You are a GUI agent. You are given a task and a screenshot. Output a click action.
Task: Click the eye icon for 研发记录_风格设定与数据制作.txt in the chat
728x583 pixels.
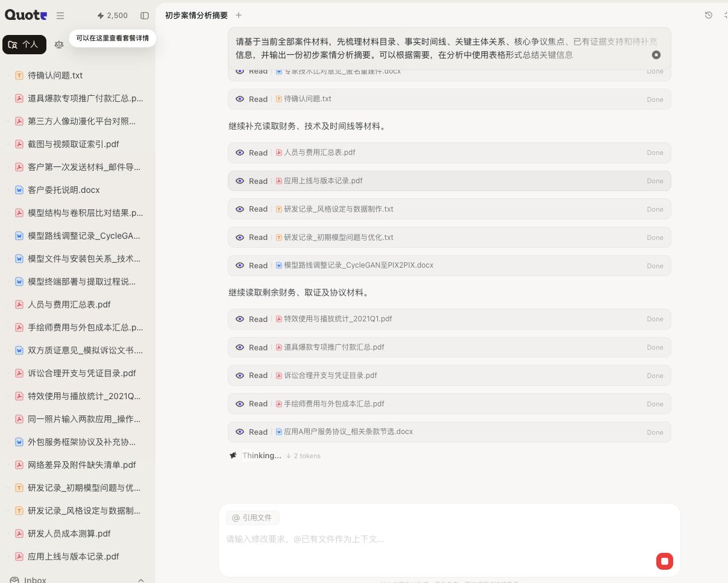pyautogui.click(x=240, y=209)
